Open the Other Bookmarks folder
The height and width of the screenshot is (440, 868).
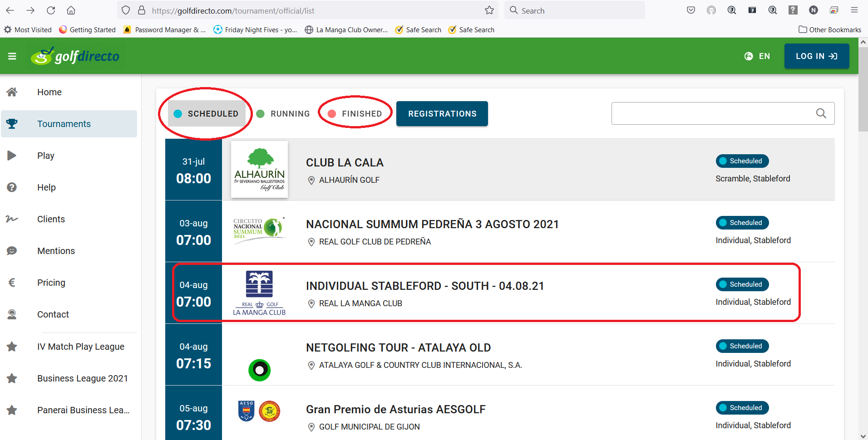[830, 29]
